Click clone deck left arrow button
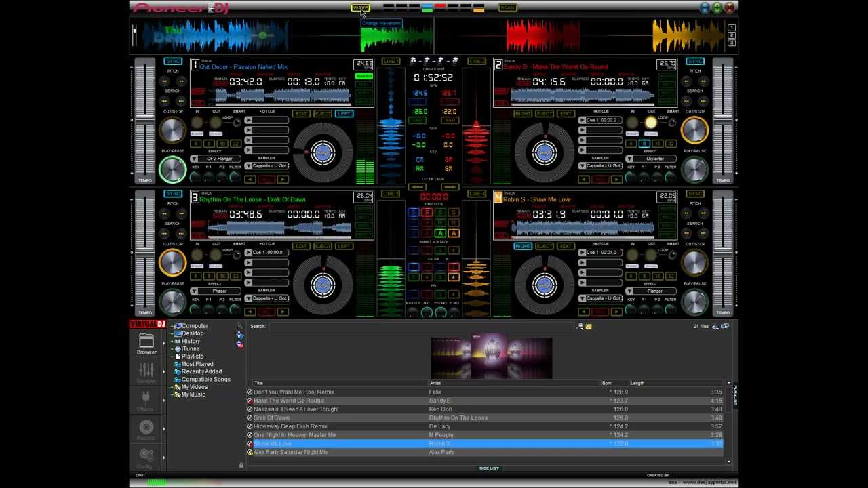 (x=418, y=186)
